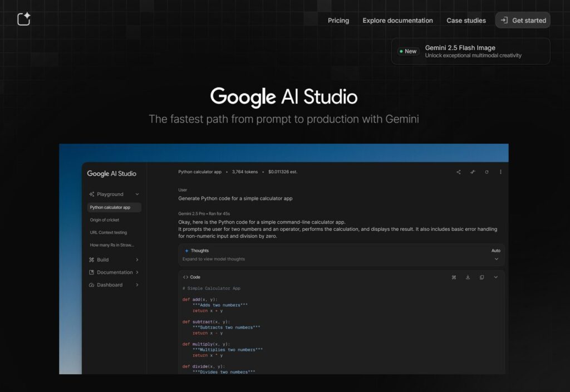Viewport: 570px width, 392px height.
Task: Click the compare icon in chat header
Action: 473,172
